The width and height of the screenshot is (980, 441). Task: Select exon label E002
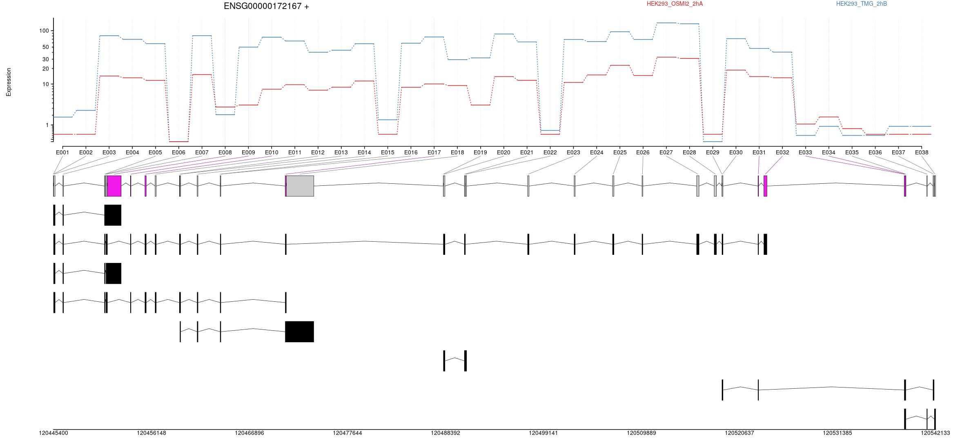click(86, 152)
